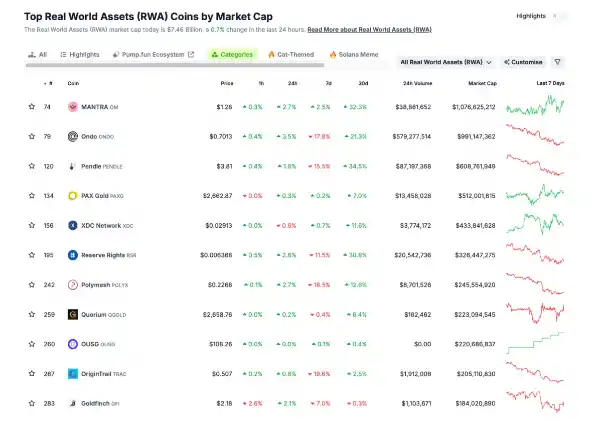Viewport: 595px width, 421px height.
Task: Click the fire icon next to Cat-Themed
Action: coord(271,55)
